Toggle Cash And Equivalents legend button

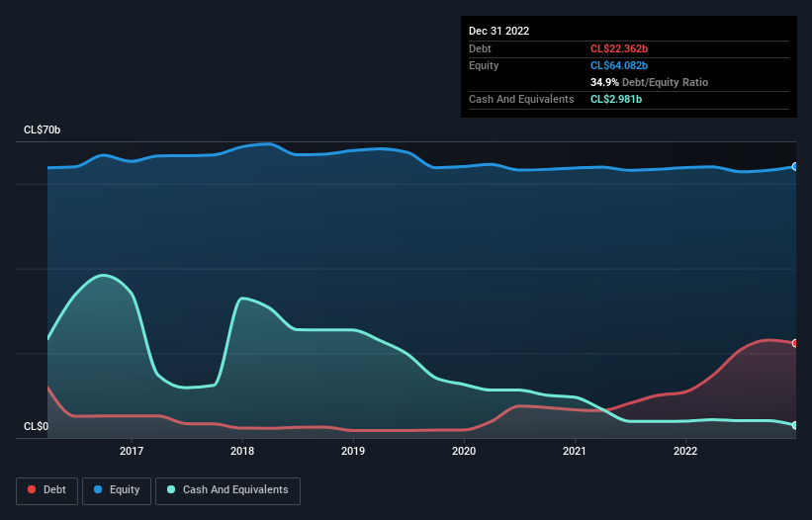coord(227,490)
